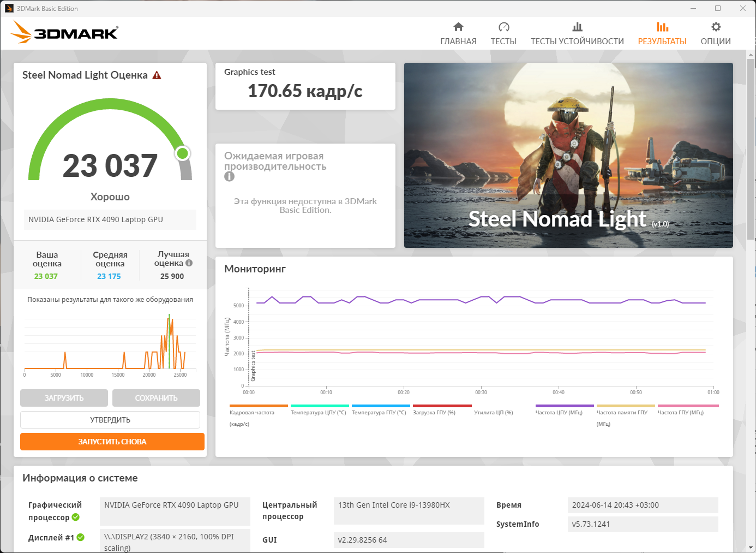756x553 pixels.
Task: Toggle the Загрузка ГПУ legend item
Action: coord(442,409)
